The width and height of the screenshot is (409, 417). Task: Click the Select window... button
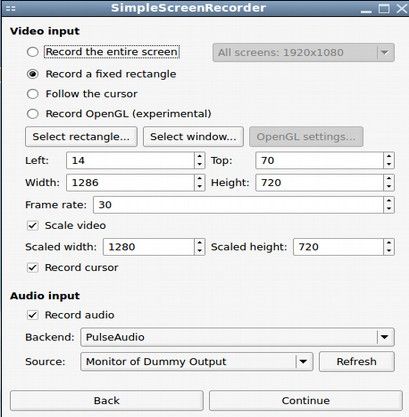coord(193,137)
